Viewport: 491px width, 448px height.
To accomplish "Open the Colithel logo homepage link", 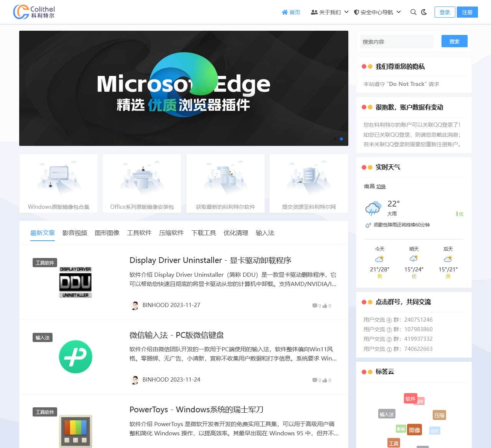I will (x=34, y=12).
